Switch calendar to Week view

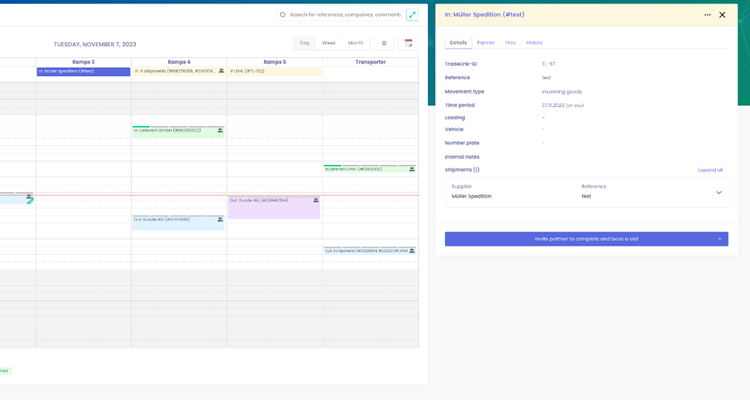[328, 43]
